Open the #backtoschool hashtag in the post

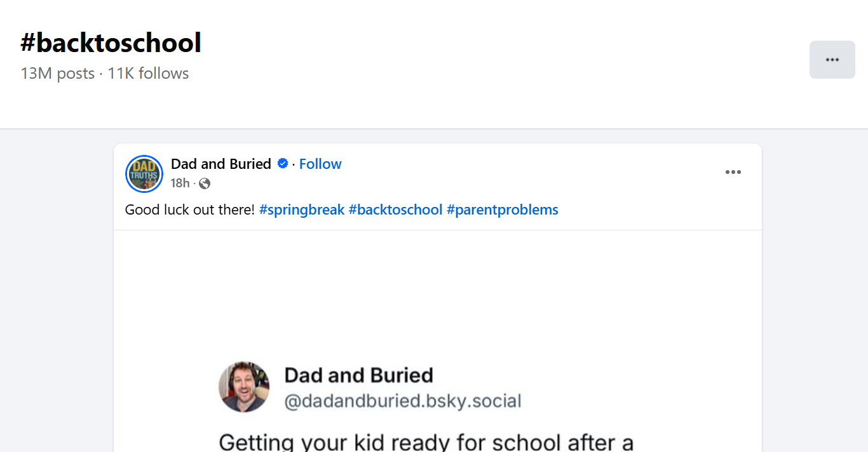point(397,209)
